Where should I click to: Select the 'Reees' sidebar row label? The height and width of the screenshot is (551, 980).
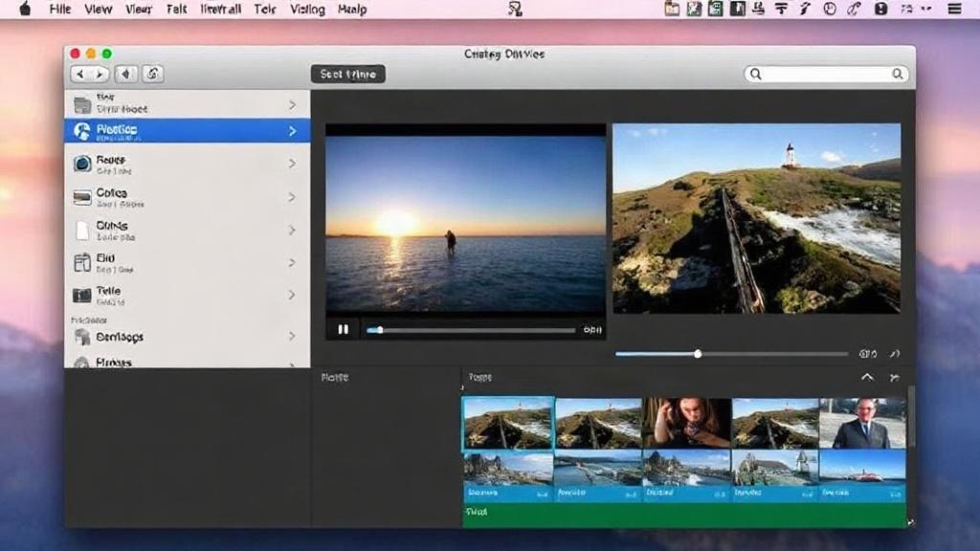click(x=111, y=160)
